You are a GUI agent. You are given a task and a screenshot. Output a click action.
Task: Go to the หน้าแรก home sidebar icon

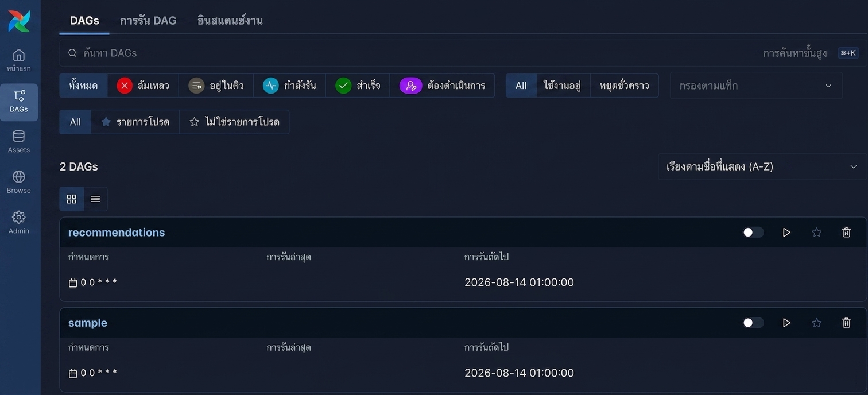point(19,60)
